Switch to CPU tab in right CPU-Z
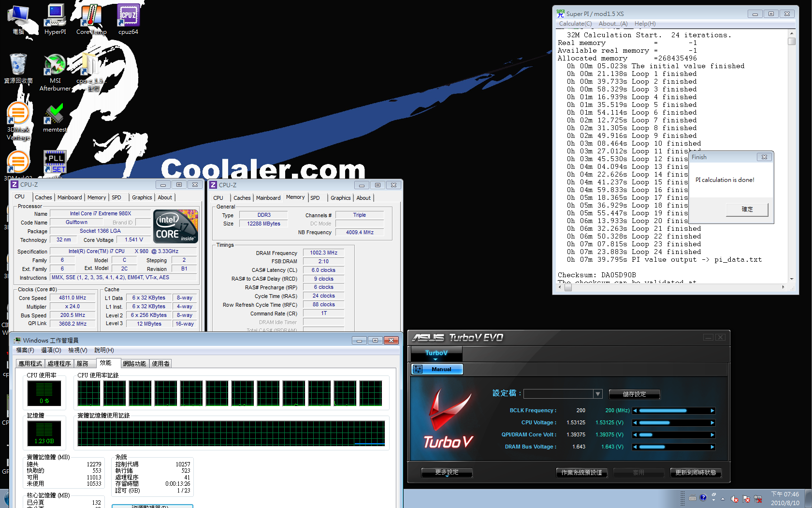Viewport: 812px width, 508px height. tap(218, 198)
